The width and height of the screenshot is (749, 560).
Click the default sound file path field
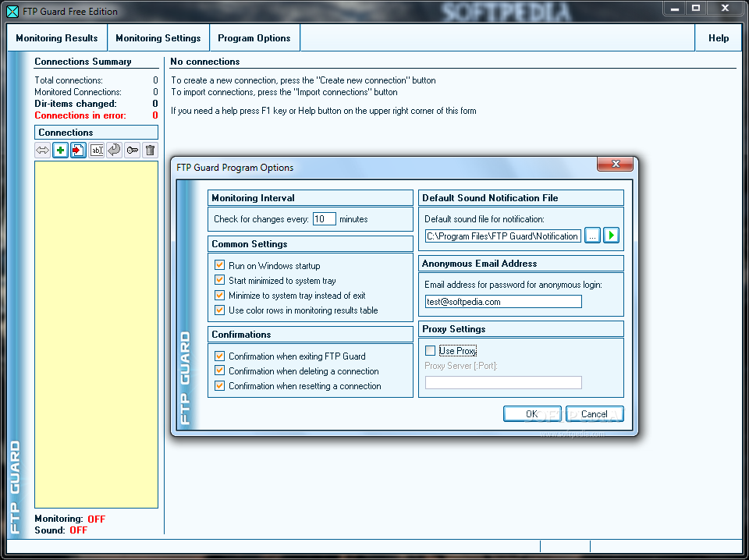(x=503, y=236)
